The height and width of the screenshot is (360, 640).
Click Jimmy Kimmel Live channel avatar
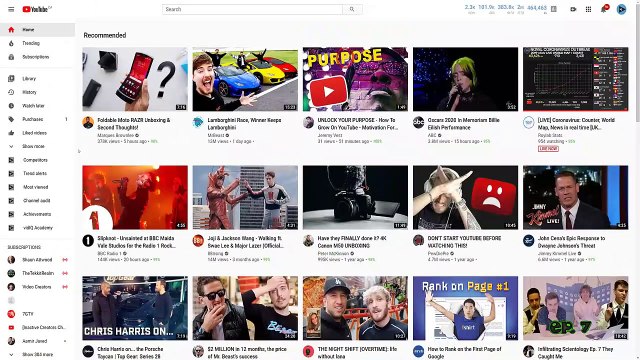tap(529, 240)
